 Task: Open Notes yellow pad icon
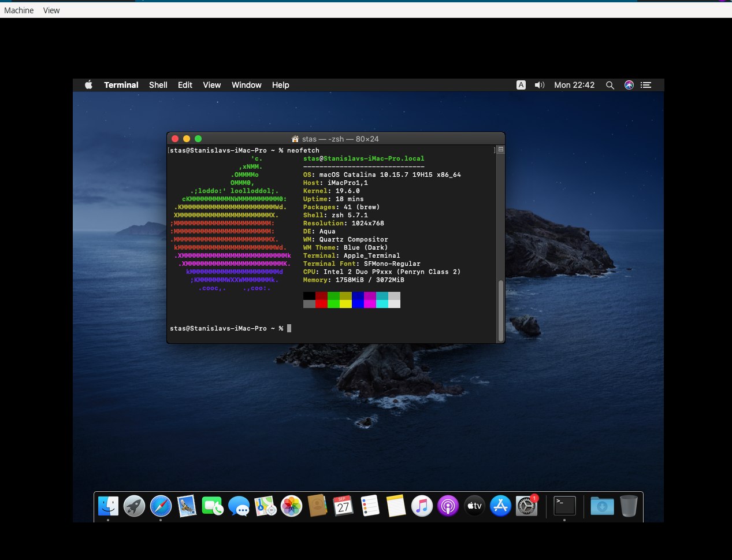point(396,506)
